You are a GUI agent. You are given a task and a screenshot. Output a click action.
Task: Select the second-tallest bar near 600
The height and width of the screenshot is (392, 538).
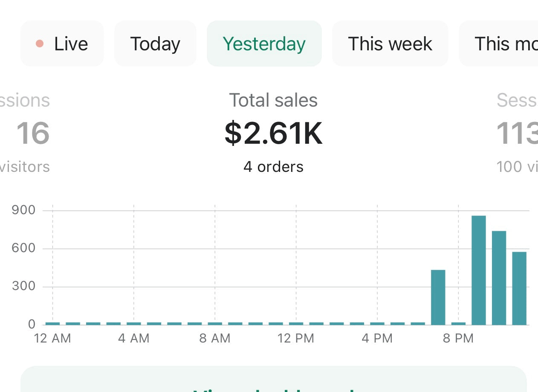point(499,278)
